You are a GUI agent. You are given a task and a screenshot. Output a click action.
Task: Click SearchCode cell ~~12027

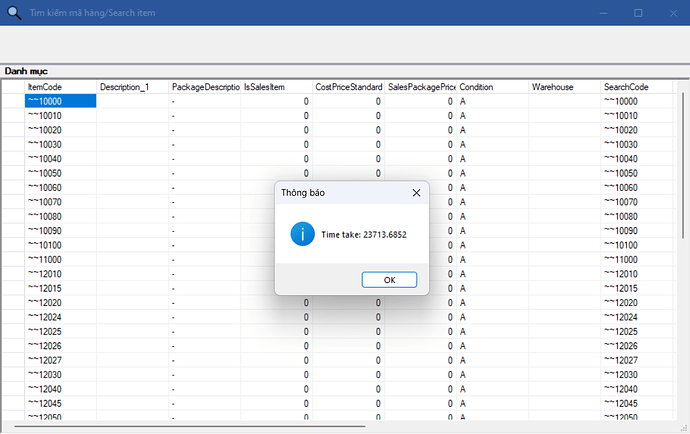(x=636, y=360)
